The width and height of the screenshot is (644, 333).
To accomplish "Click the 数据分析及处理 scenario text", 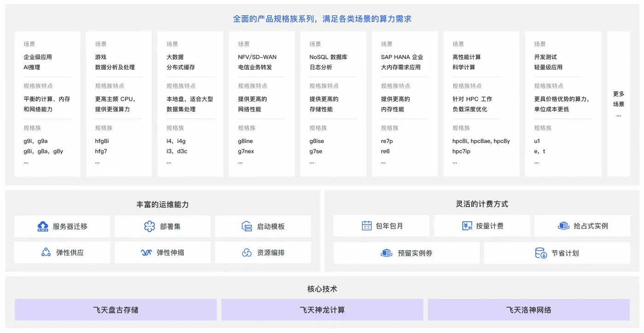I will [115, 67].
